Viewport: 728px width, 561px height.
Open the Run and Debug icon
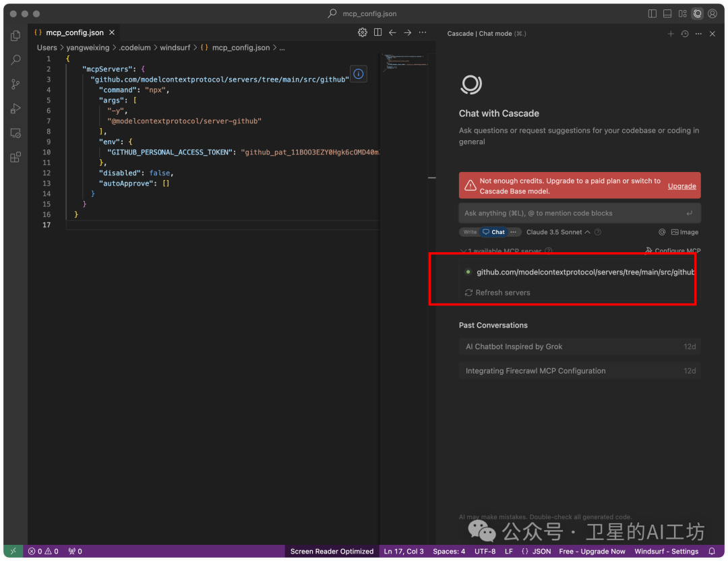click(16, 109)
